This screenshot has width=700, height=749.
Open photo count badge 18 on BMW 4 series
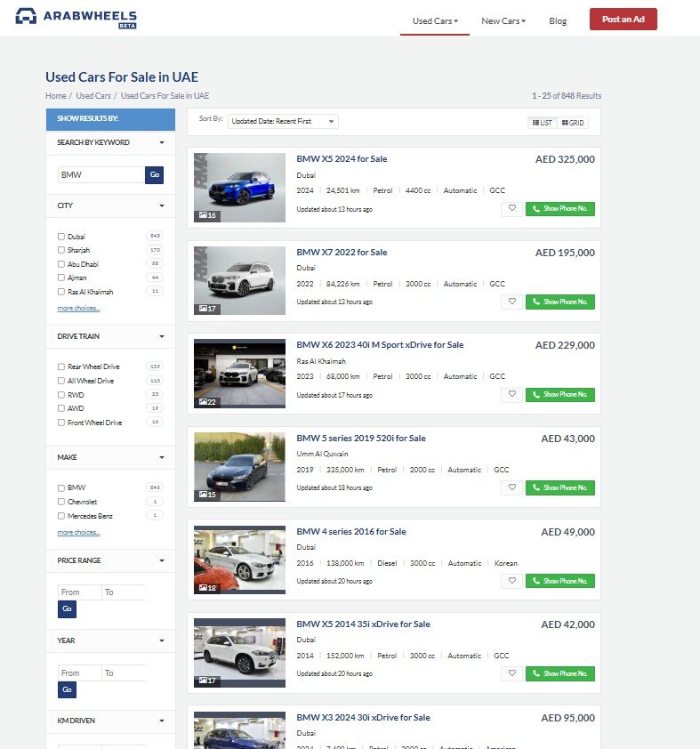207,587
